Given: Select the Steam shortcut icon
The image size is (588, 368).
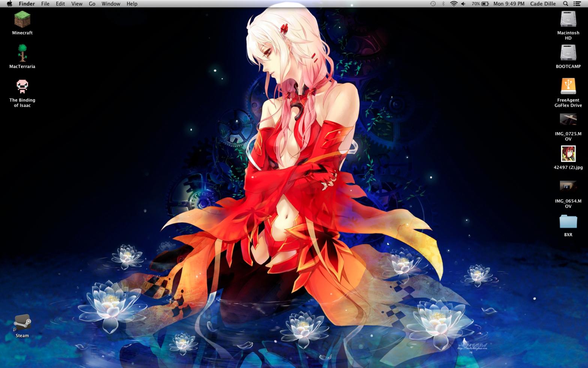Looking at the screenshot, I should (x=22, y=323).
